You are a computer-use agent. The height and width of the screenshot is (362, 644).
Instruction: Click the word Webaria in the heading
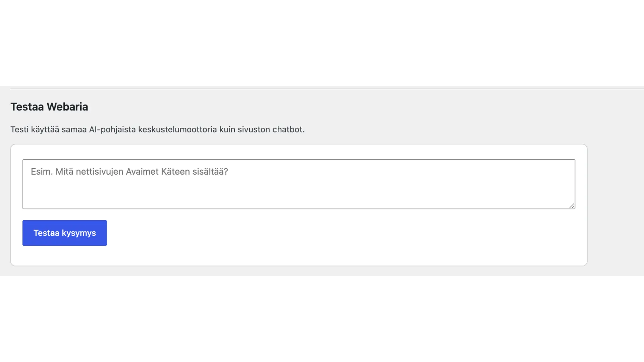coord(67,107)
